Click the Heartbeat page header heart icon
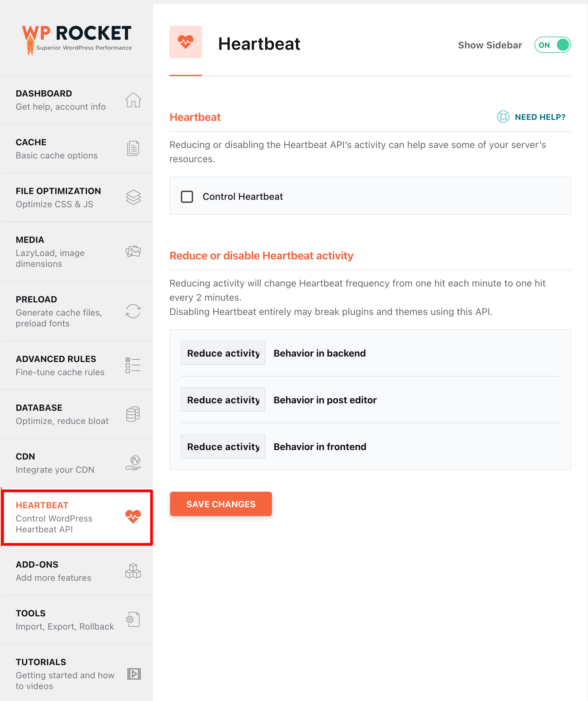588x701 pixels. click(x=186, y=42)
